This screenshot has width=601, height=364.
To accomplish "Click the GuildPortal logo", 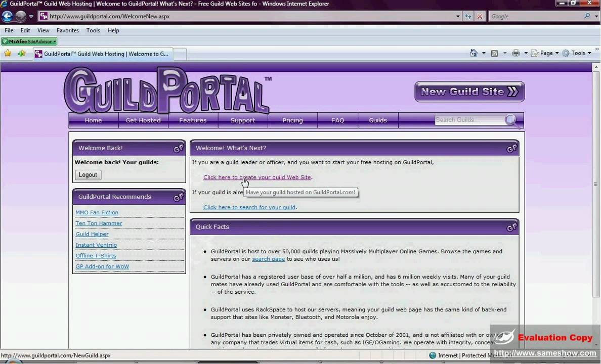I will [167, 90].
